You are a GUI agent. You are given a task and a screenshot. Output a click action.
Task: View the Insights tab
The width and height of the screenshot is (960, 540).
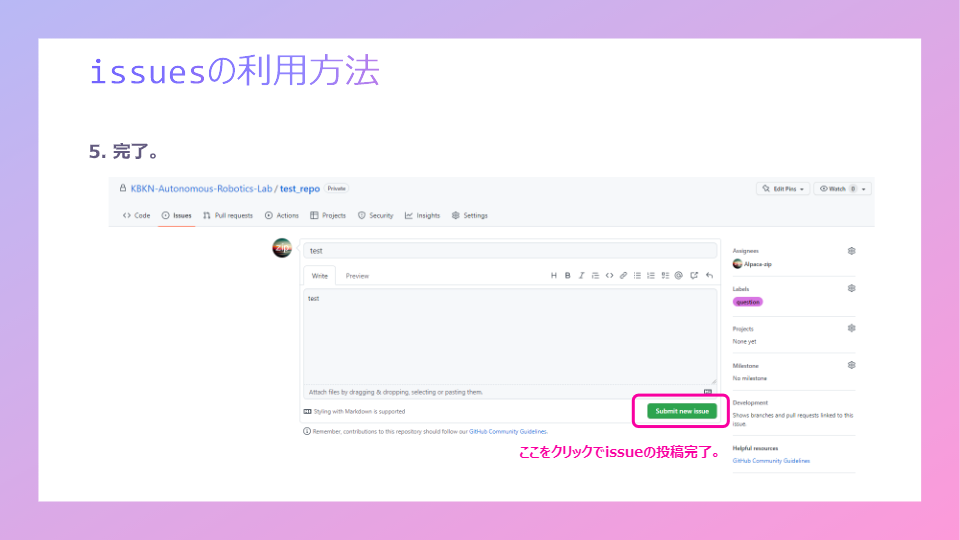tap(422, 216)
